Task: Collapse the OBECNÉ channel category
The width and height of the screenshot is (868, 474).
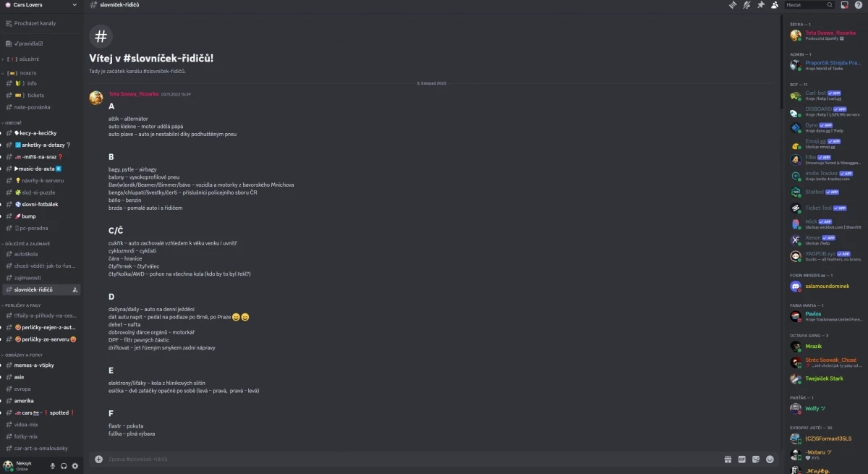Action: click(x=13, y=123)
